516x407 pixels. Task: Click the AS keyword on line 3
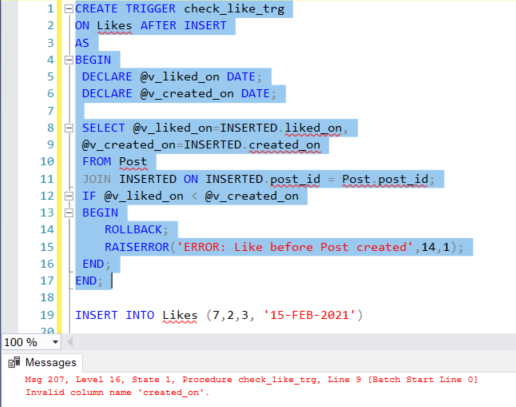point(82,43)
